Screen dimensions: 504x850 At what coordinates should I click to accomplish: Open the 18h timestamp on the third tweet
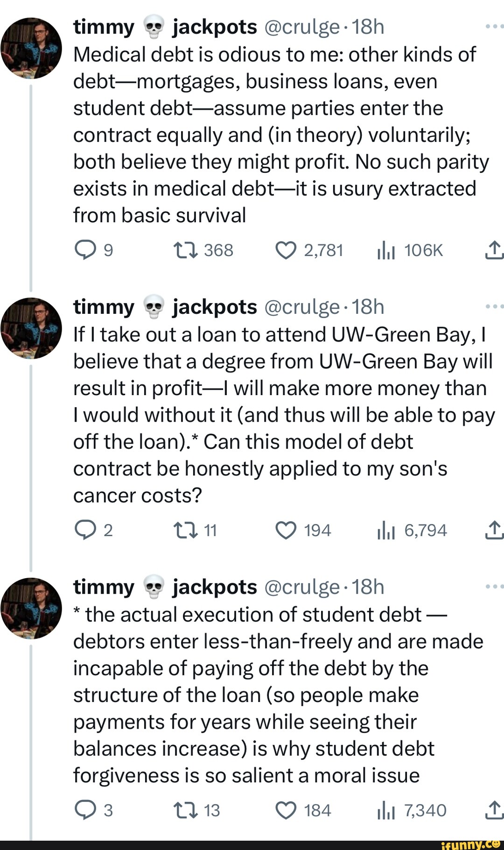[368, 587]
